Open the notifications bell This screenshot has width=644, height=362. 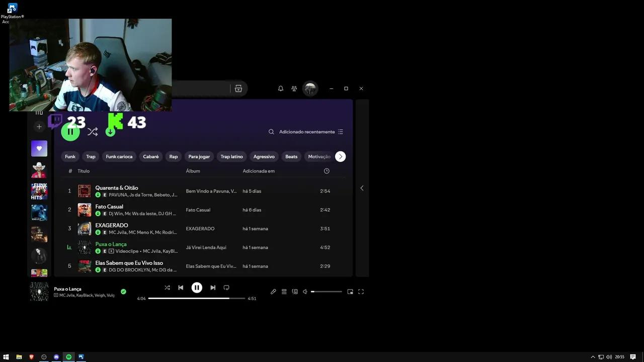(x=281, y=88)
